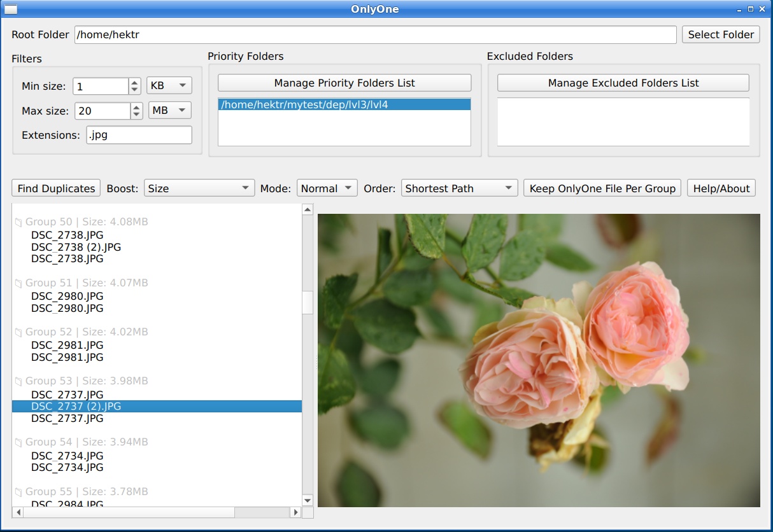773x532 pixels.
Task: Click the Group 54 clipboard icon
Action: click(x=20, y=442)
